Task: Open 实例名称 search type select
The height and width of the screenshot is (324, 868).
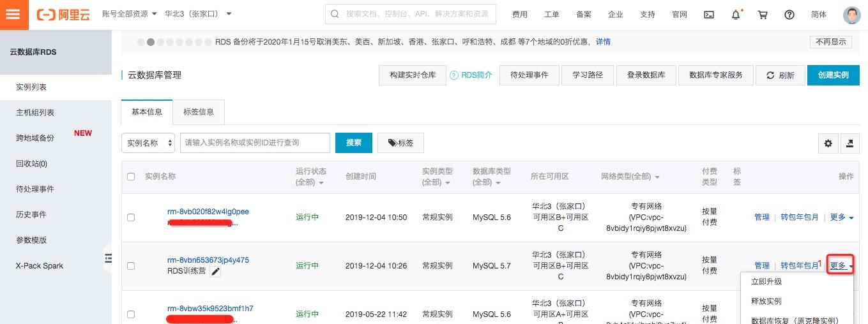Action: (148, 143)
